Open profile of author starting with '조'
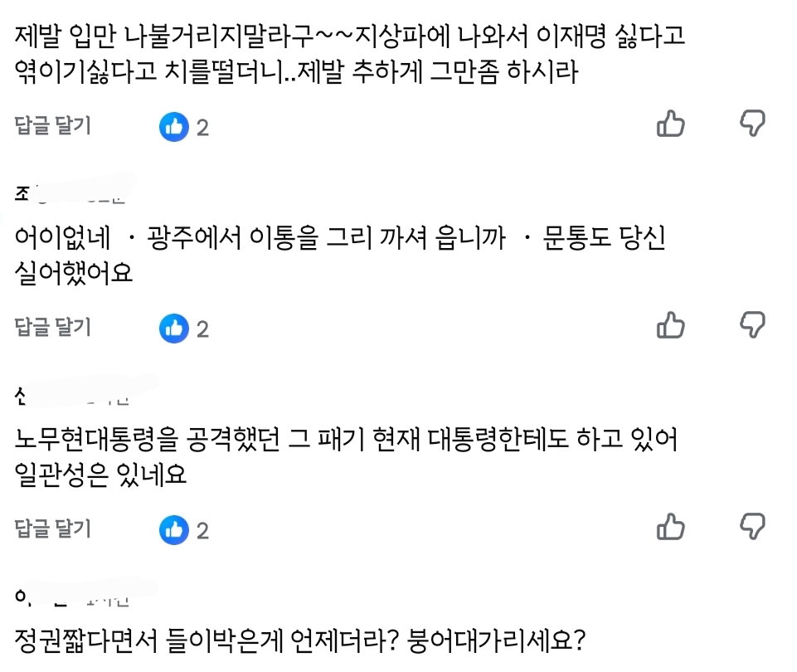The height and width of the screenshot is (672, 797). coord(71,193)
